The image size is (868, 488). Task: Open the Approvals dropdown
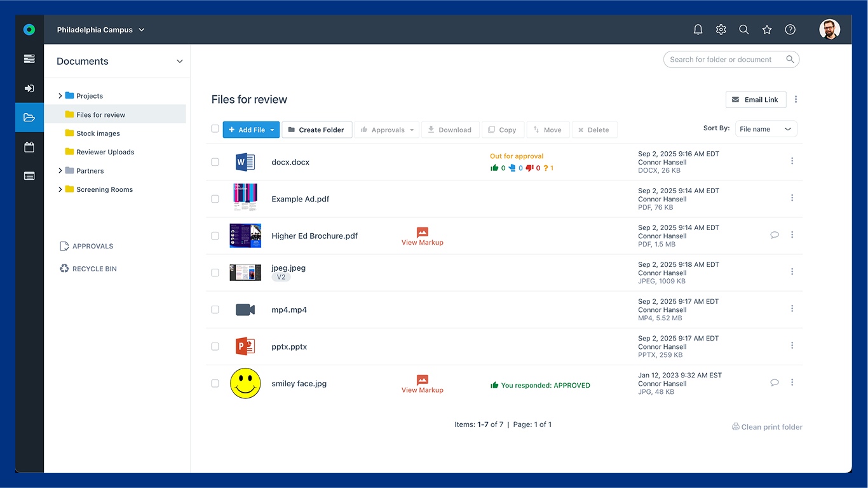point(387,130)
